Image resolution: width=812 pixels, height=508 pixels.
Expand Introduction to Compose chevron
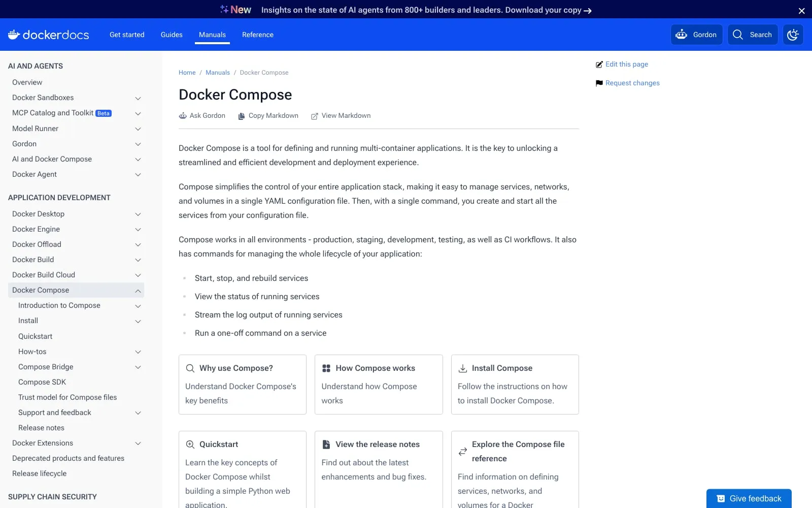(x=138, y=306)
